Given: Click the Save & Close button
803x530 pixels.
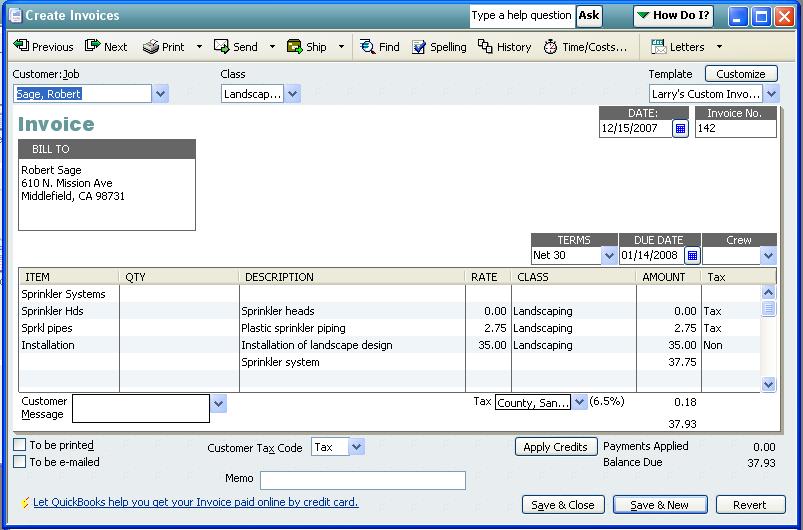Looking at the screenshot, I should click(x=563, y=505).
